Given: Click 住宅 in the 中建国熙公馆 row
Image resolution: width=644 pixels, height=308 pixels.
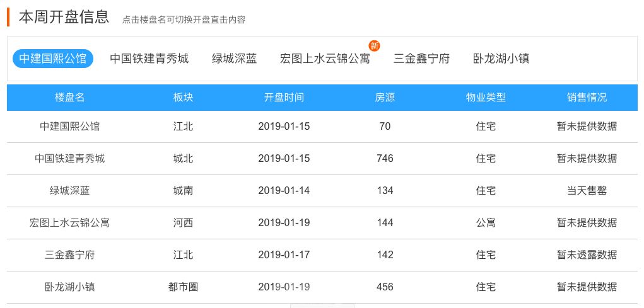Looking at the screenshot, I should coord(486,127).
